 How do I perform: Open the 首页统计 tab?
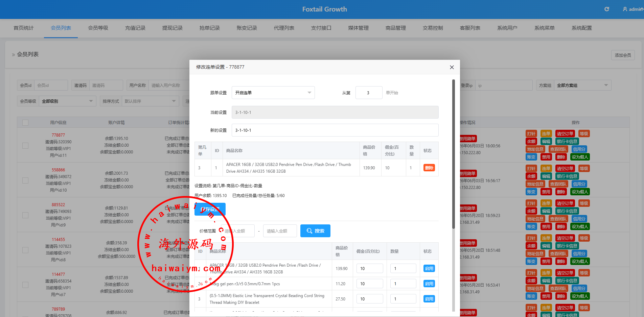click(x=24, y=28)
